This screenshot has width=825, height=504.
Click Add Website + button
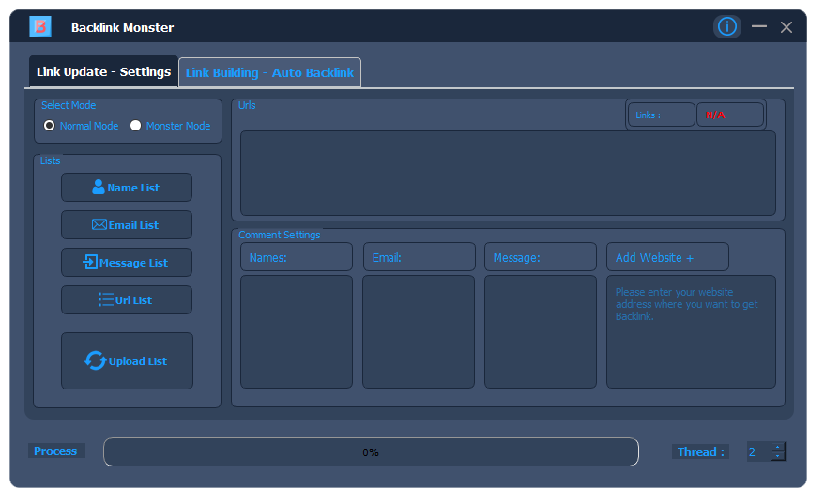click(667, 257)
